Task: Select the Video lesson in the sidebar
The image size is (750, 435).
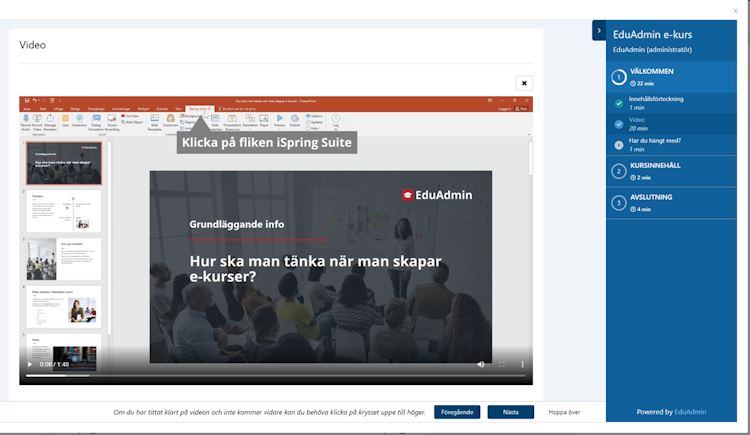Action: coord(671,124)
